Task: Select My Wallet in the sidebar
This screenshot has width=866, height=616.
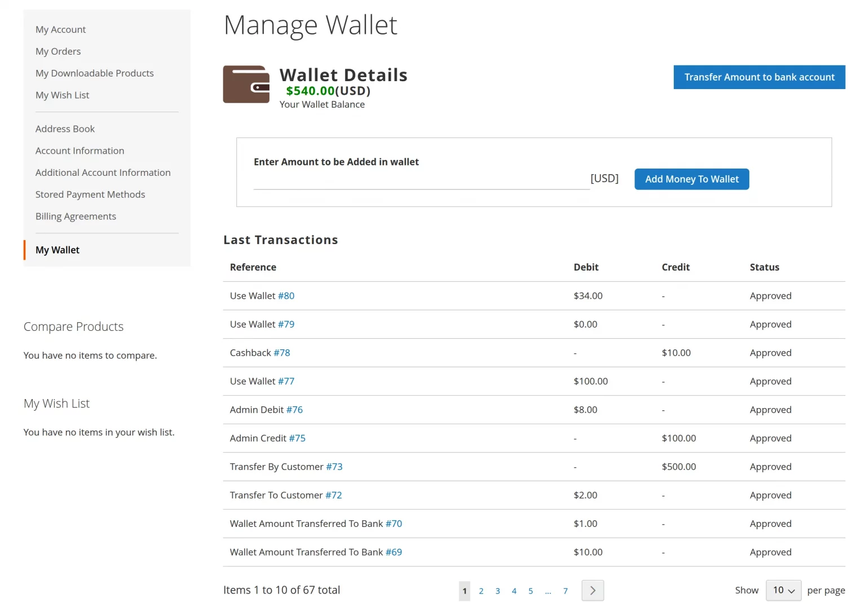Action: point(57,250)
